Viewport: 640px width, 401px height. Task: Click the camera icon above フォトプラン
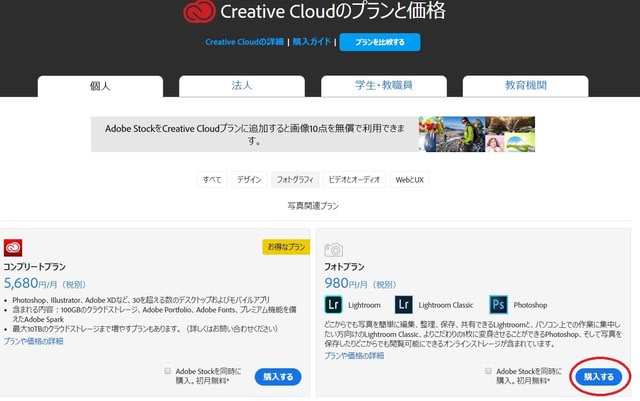click(x=334, y=248)
